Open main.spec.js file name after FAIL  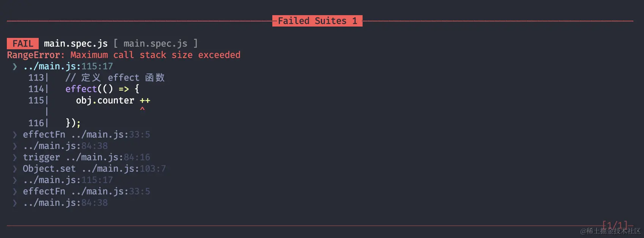pyautogui.click(x=76, y=44)
